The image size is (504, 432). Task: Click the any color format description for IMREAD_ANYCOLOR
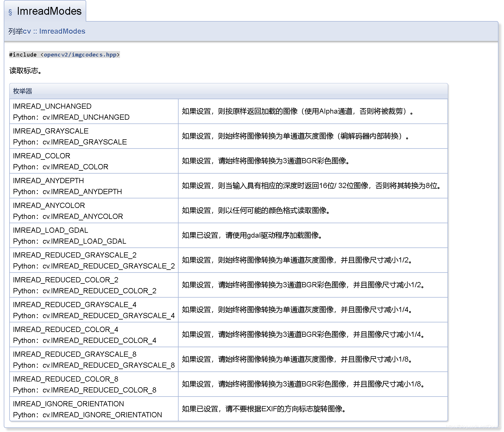[256, 211]
